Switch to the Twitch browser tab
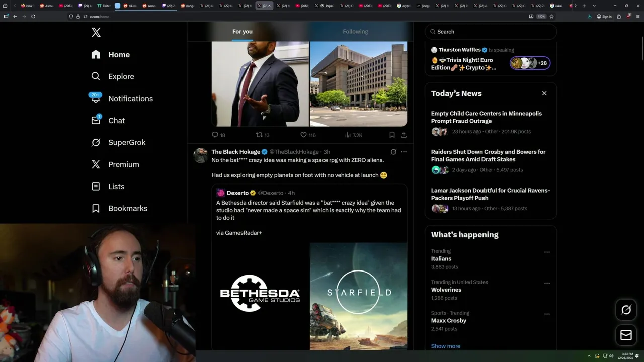Viewport: 644px width, 362px height. click(104, 6)
